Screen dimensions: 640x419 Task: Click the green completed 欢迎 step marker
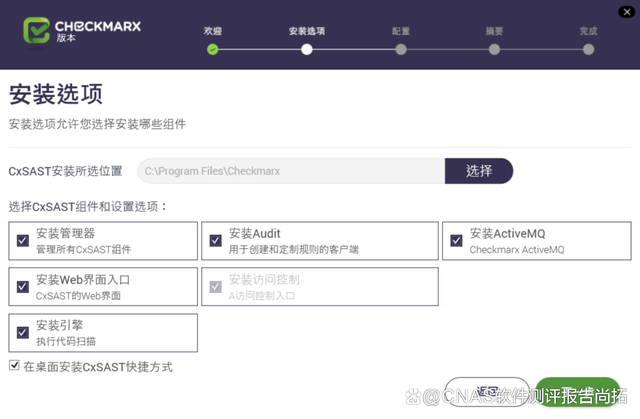click(x=213, y=50)
